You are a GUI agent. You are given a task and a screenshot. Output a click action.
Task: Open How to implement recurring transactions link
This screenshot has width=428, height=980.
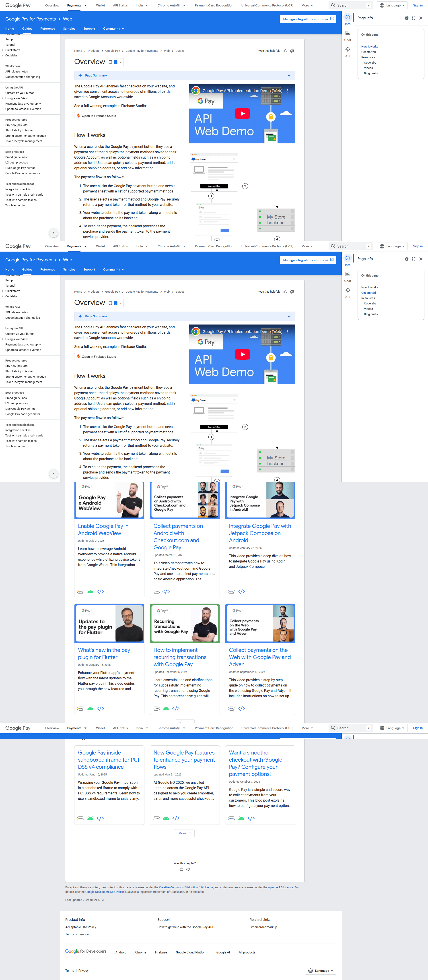[x=180, y=657]
